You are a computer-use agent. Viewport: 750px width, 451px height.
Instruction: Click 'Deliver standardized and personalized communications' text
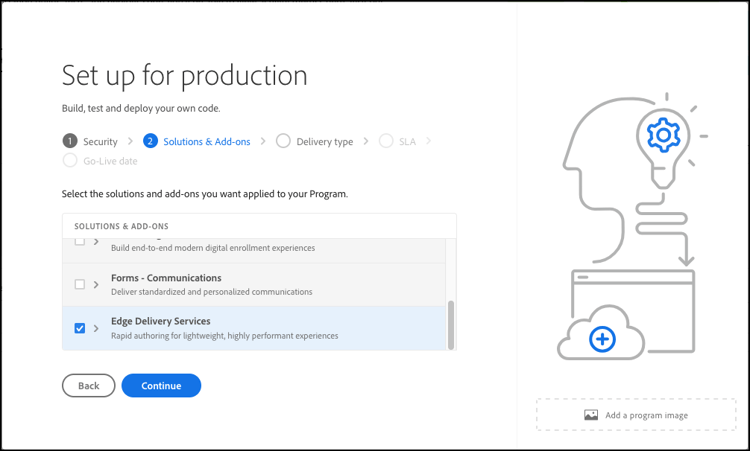pos(211,292)
